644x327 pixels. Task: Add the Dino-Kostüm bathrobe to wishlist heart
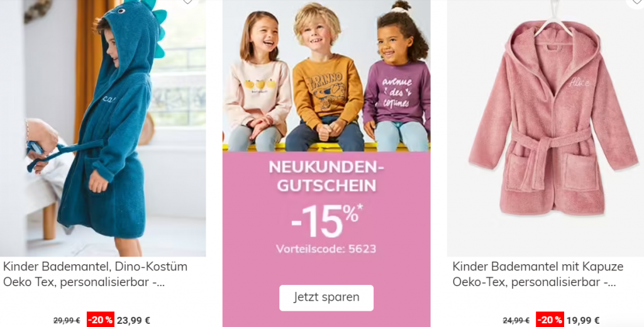click(187, 2)
